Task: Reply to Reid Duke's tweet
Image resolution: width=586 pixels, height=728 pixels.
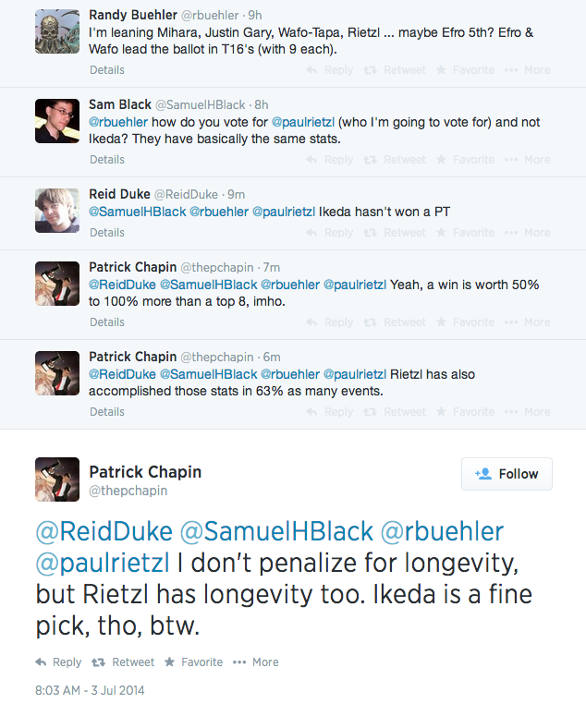Action: coord(330,233)
